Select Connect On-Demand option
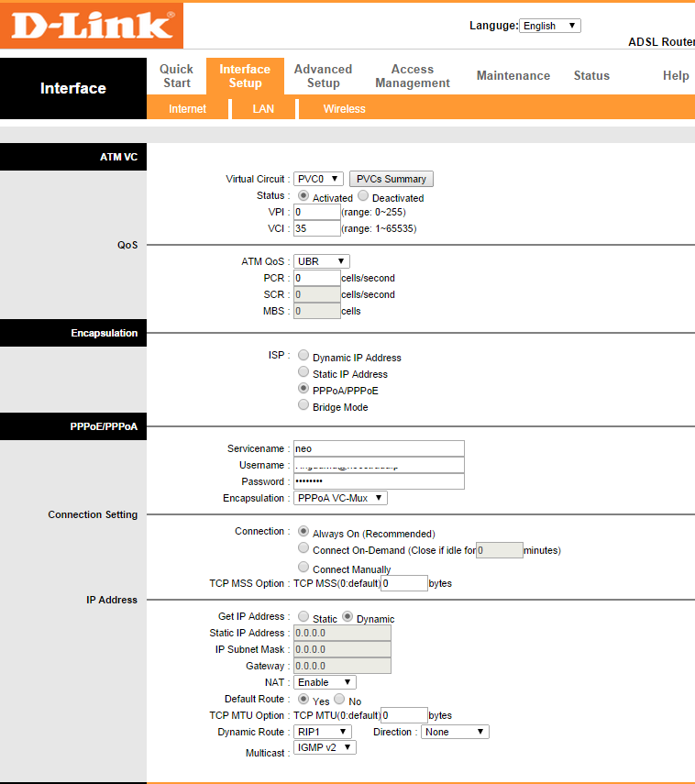Image resolution: width=695 pixels, height=784 pixels. [303, 547]
